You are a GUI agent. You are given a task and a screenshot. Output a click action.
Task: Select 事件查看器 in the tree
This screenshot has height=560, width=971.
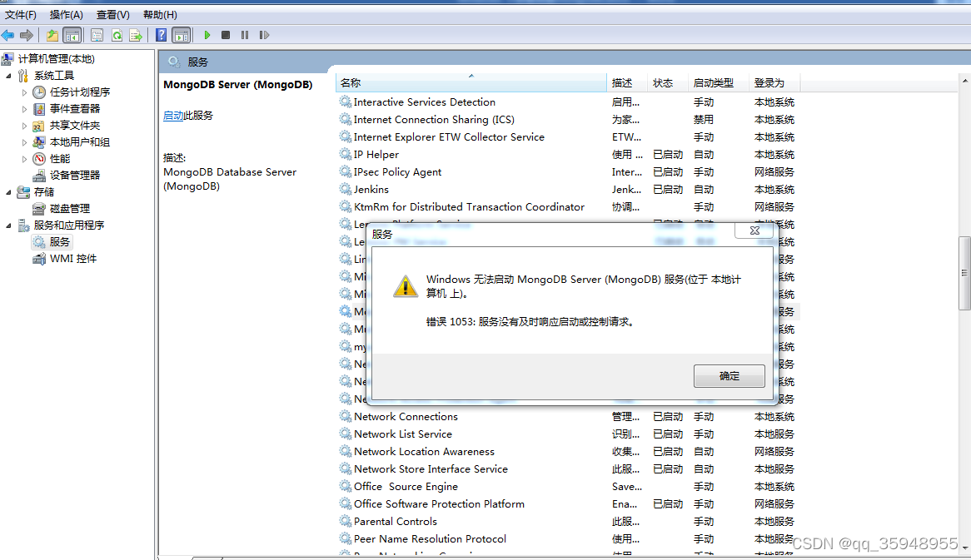[x=75, y=109]
